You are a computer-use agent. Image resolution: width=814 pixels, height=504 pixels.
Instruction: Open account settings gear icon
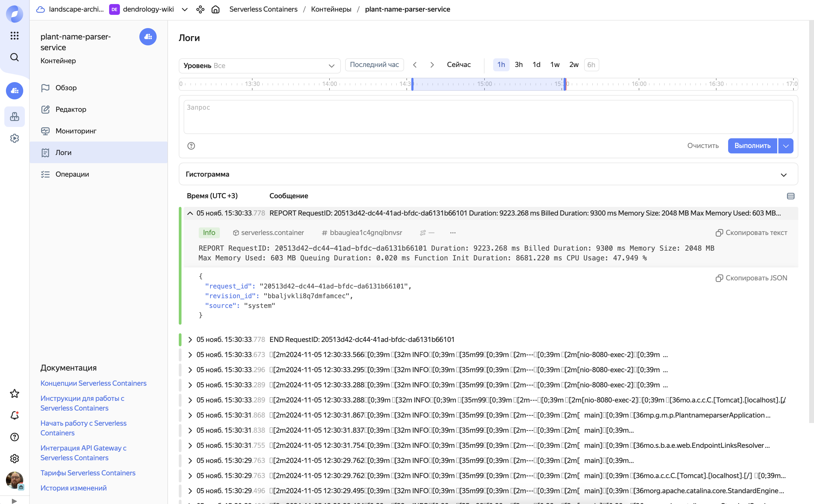(x=14, y=459)
